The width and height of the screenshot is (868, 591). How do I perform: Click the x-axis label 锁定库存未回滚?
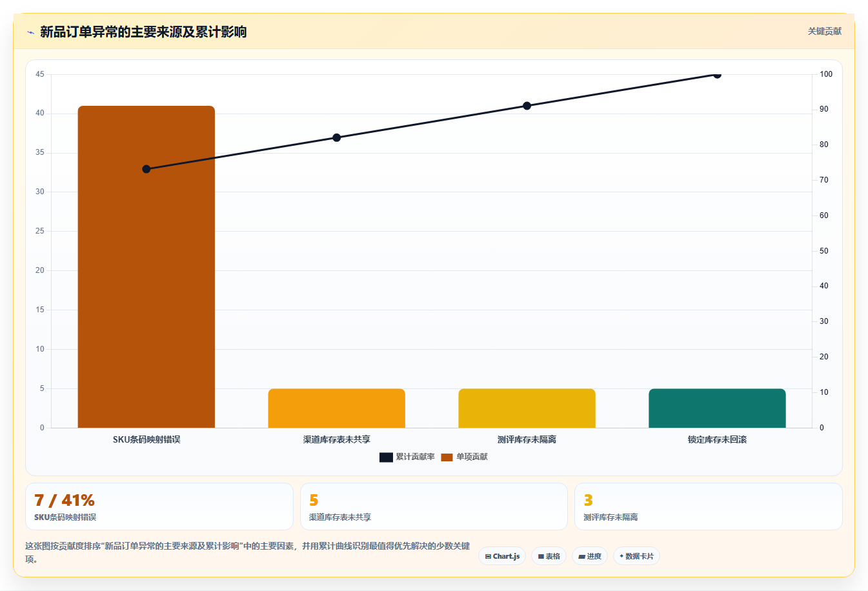[x=717, y=439]
